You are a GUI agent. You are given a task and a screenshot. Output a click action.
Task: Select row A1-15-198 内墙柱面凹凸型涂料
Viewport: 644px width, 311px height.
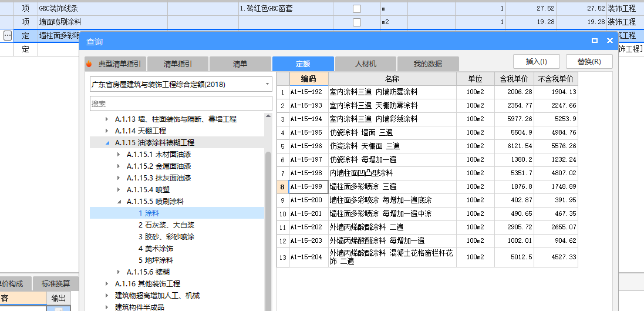pyautogui.click(x=427, y=173)
